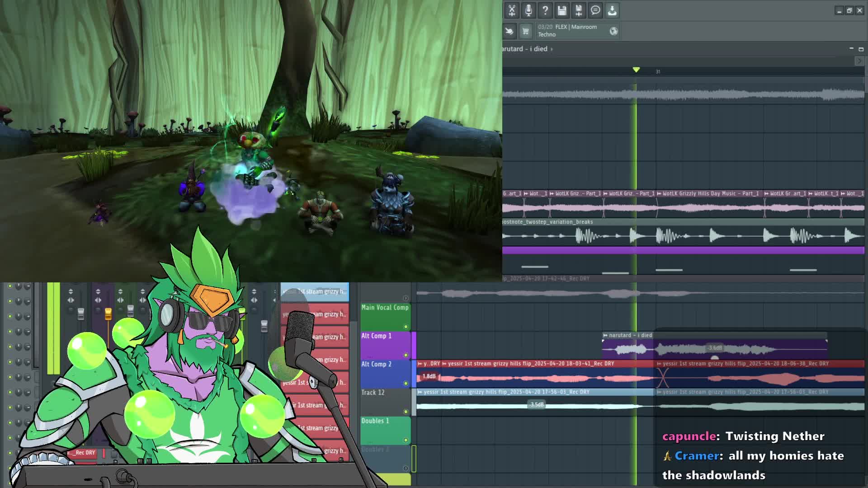Open the content shop cart icon
This screenshot has width=868, height=488.
(525, 31)
